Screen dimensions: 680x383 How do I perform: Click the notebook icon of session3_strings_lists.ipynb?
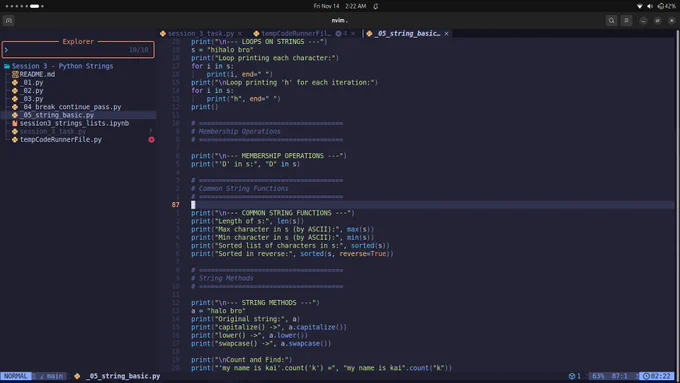point(15,123)
